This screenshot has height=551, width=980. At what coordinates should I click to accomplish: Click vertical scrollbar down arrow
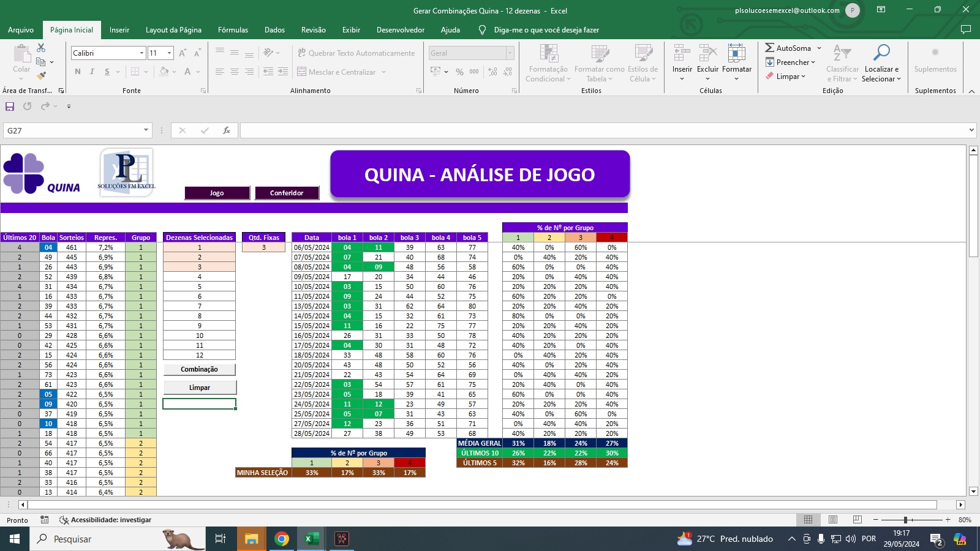coord(973,491)
